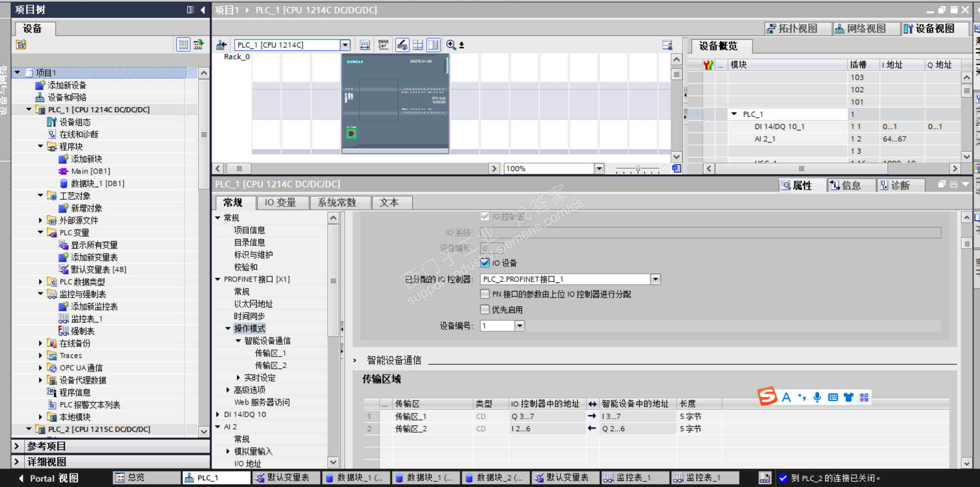Click the dashed grid toolbar icon in device view

418,45
